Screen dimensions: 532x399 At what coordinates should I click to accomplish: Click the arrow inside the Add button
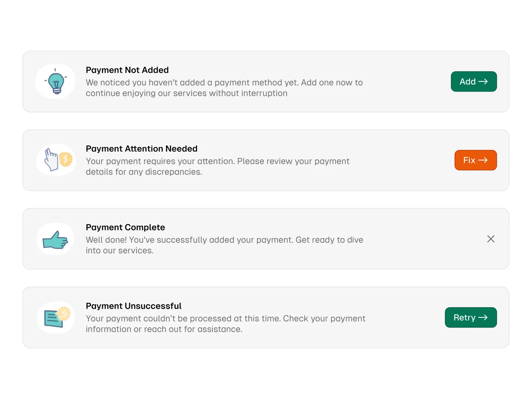point(483,81)
